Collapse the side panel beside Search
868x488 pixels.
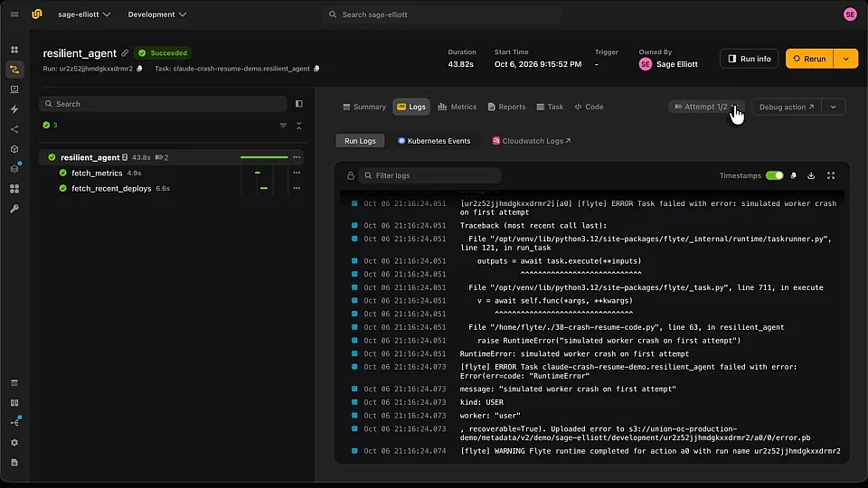299,103
